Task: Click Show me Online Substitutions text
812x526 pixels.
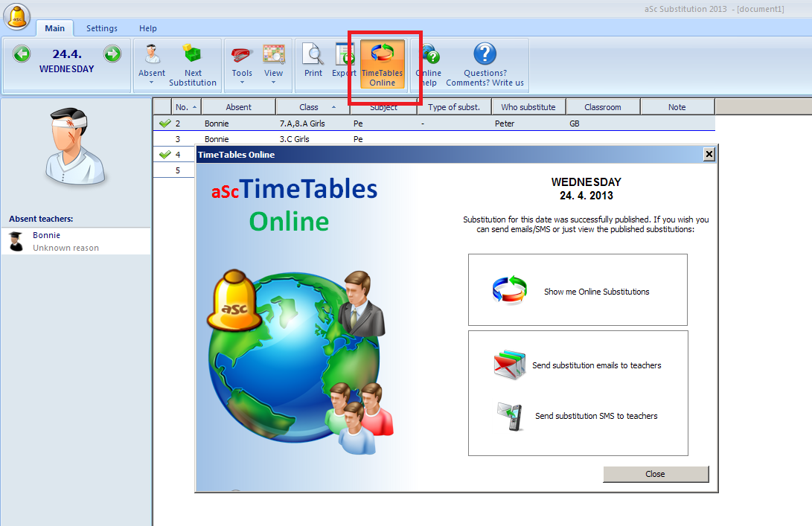Action: pyautogui.click(x=597, y=292)
